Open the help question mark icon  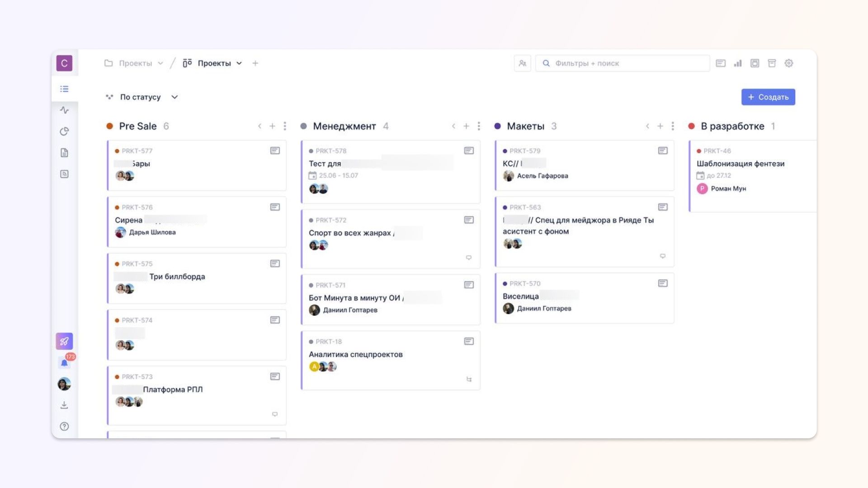click(64, 427)
